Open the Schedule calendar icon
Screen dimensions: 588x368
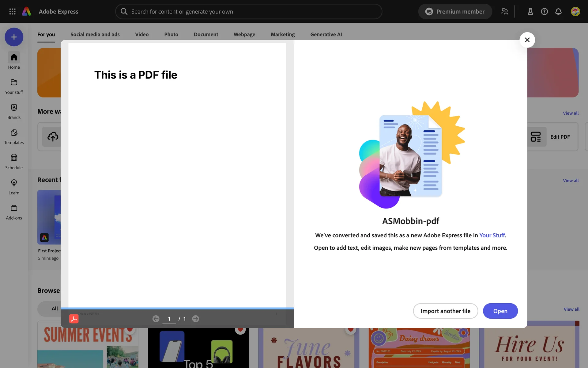tap(14, 162)
